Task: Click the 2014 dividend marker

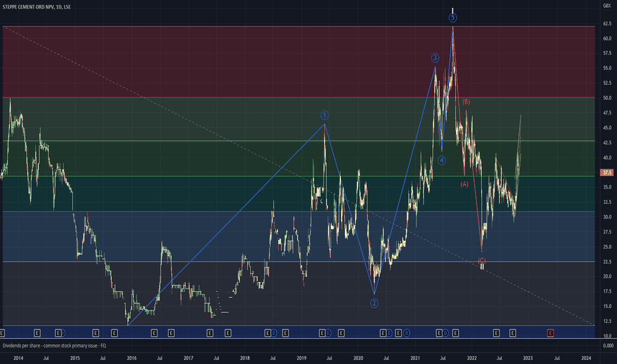Action: pyautogui.click(x=63, y=334)
